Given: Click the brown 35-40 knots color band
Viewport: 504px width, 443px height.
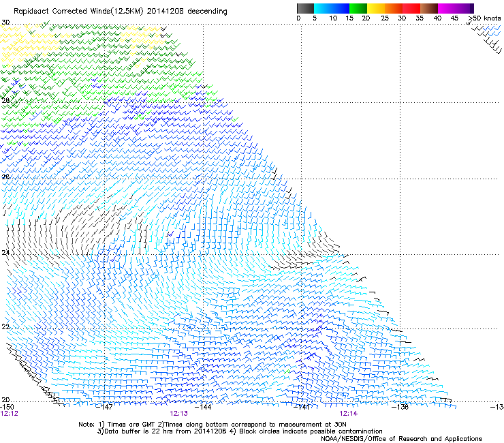Looking at the screenshot, I should tap(429, 8).
